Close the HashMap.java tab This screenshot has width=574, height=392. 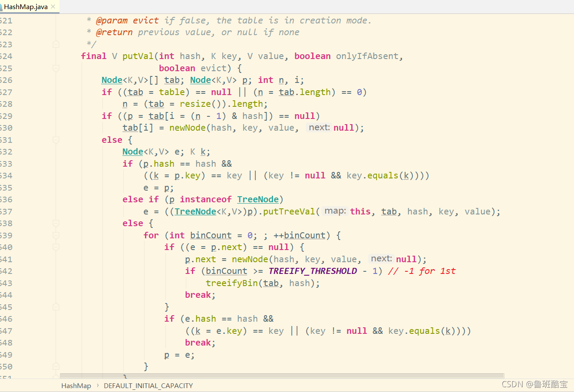(x=53, y=7)
